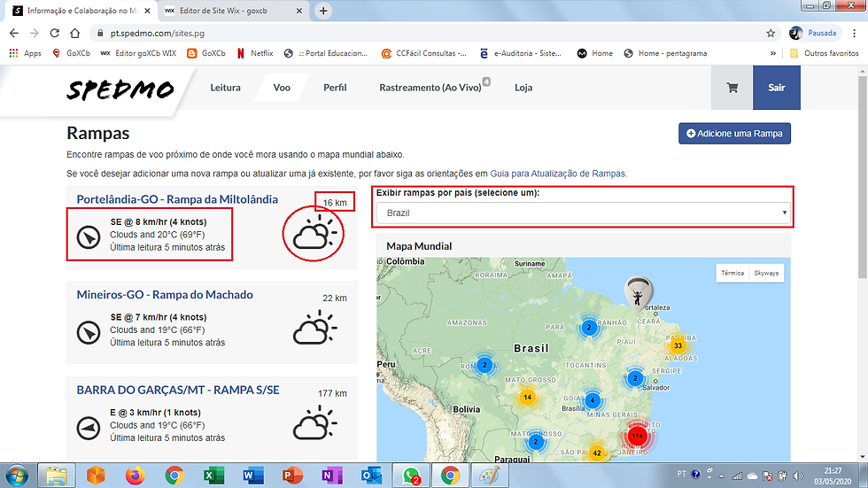868x488 pixels.
Task: Click the cloudy weather icon for Barra do Garças
Action: tap(314, 423)
